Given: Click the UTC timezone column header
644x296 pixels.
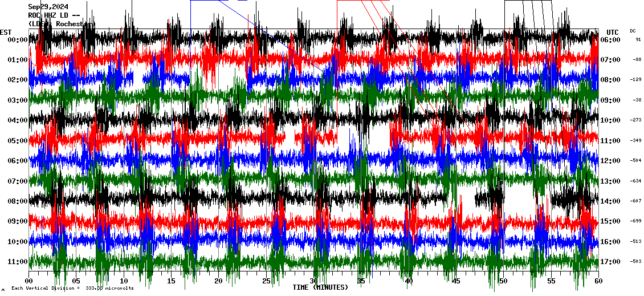Looking at the screenshot, I should pyautogui.click(x=612, y=32).
